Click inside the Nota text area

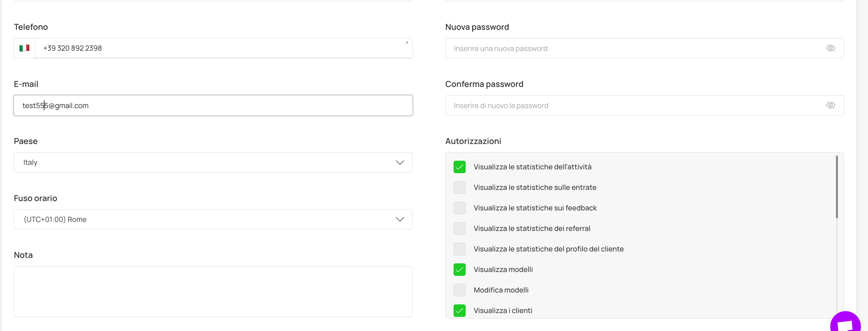click(213, 292)
